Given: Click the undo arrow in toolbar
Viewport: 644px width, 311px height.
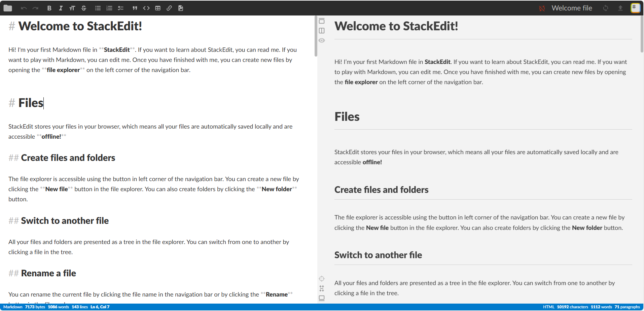Looking at the screenshot, I should pos(24,8).
